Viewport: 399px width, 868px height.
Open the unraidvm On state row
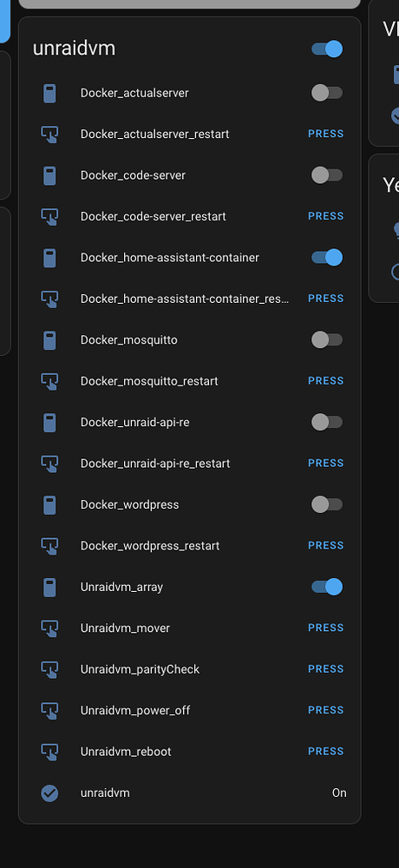pyautogui.click(x=190, y=793)
